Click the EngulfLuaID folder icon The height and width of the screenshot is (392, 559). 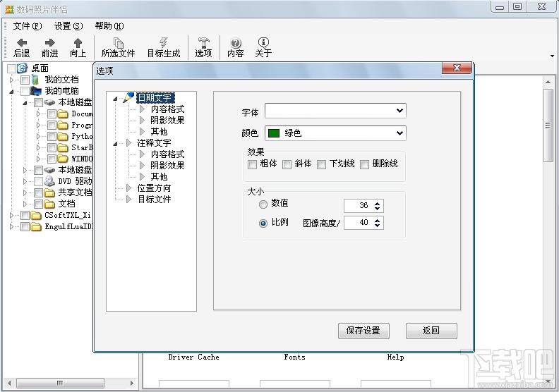pos(36,227)
